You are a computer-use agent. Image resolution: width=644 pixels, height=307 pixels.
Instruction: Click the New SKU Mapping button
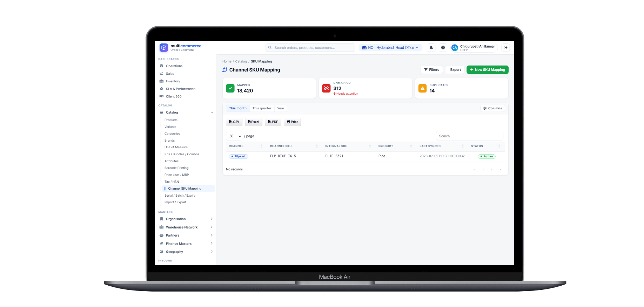point(488,70)
